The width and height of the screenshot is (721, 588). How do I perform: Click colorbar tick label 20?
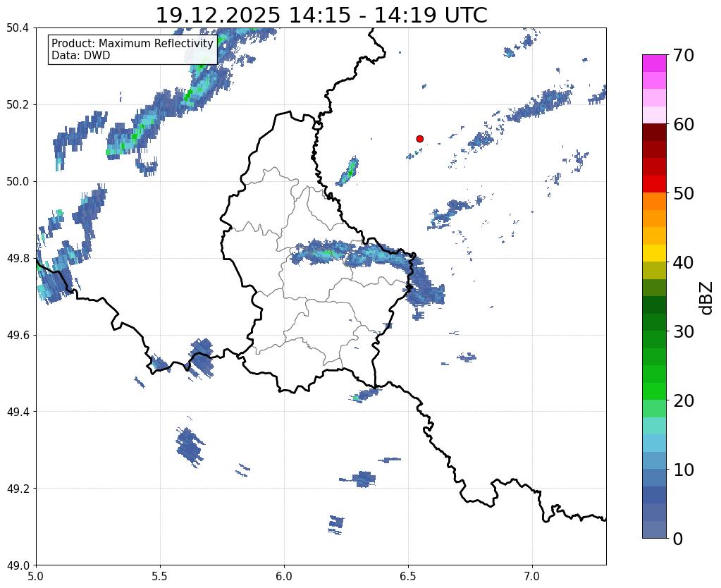[684, 400]
